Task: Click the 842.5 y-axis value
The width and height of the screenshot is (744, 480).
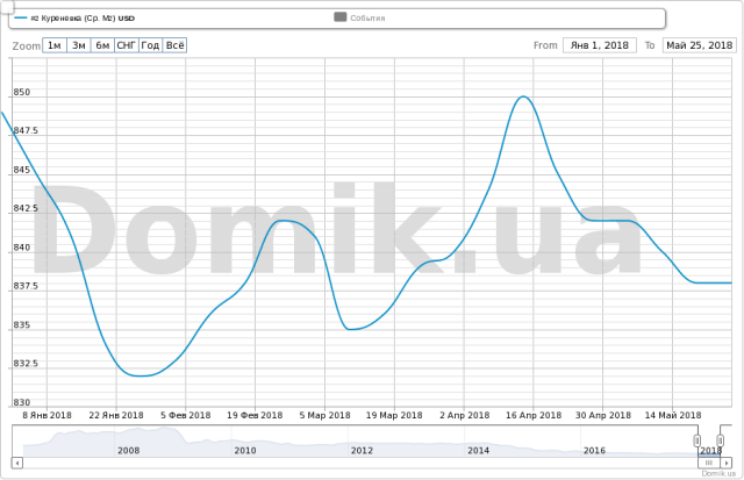Action: click(26, 209)
